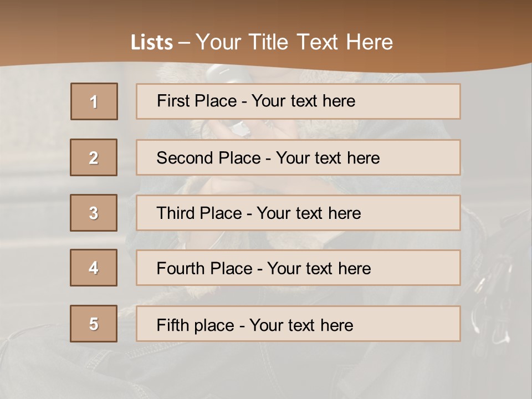This screenshot has width=532, height=399.
Task: Click the number 3 square
Action: click(94, 213)
